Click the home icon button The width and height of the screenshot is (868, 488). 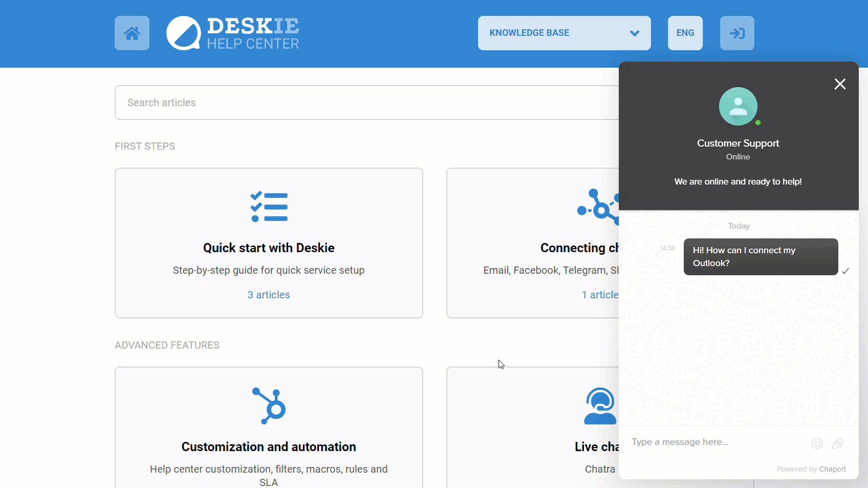[x=132, y=33]
